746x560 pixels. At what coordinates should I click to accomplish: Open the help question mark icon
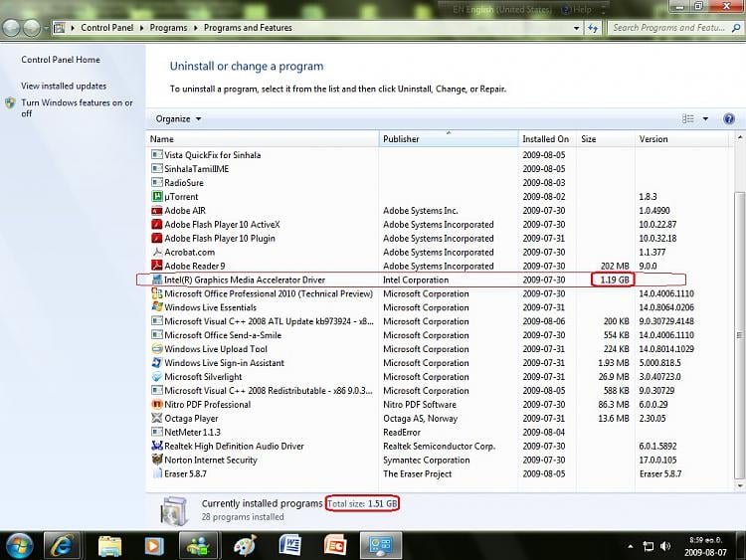click(x=728, y=119)
